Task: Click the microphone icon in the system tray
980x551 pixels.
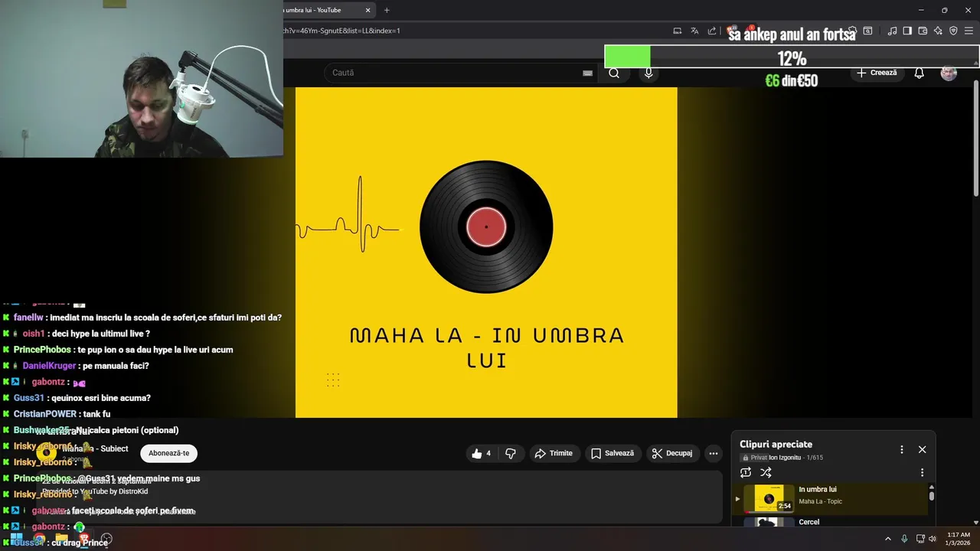Action: tap(904, 539)
